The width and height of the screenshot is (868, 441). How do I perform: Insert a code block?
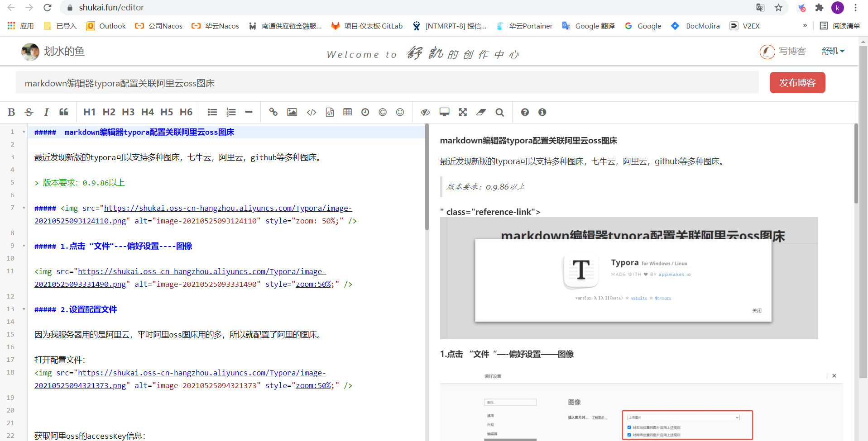[330, 112]
